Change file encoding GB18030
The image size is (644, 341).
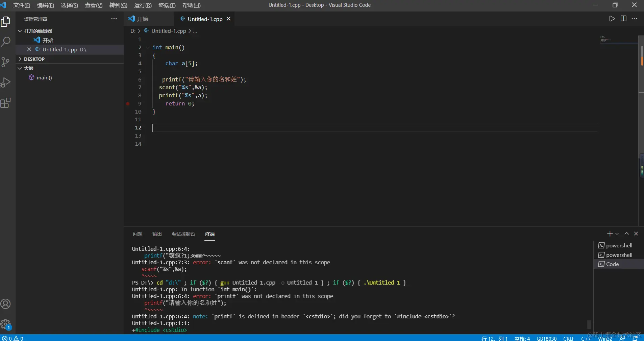(x=546, y=338)
